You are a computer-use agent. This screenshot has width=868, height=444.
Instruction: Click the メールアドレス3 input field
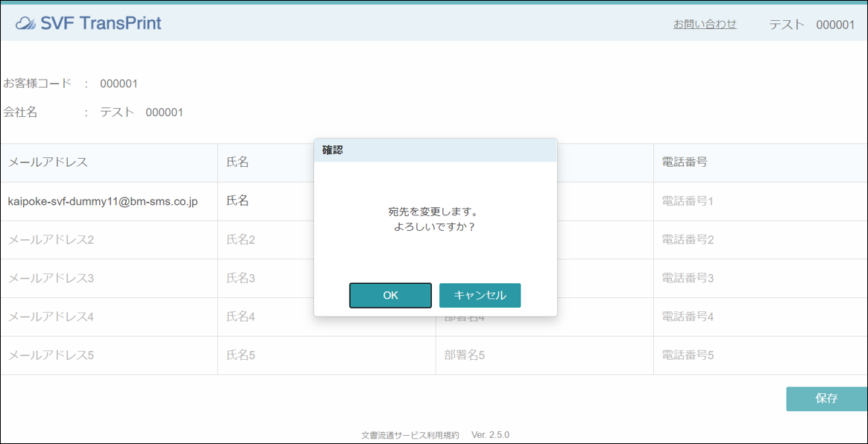pyautogui.click(x=109, y=278)
